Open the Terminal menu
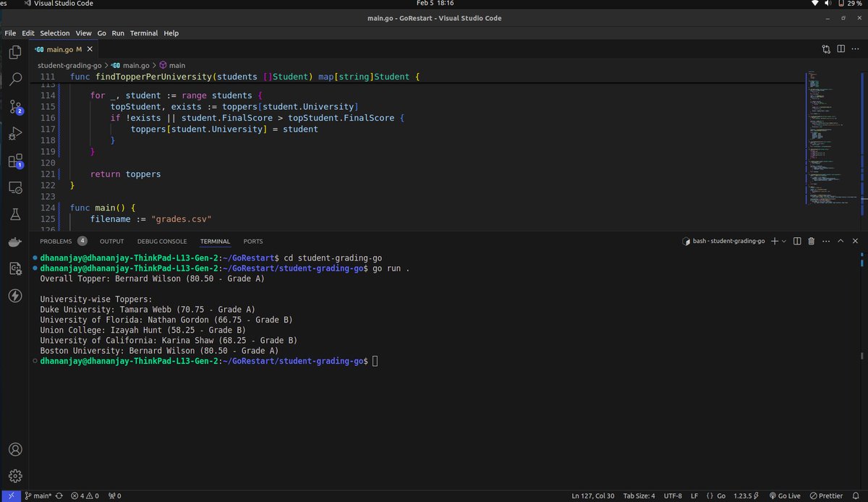868x502 pixels. pyautogui.click(x=144, y=33)
